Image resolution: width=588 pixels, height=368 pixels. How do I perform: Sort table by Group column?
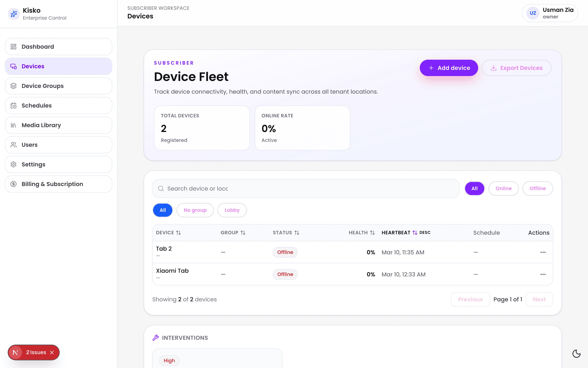[233, 233]
